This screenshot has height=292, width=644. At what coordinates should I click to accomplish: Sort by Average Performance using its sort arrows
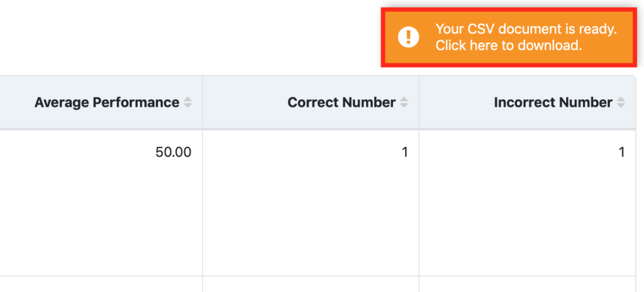coord(187,102)
